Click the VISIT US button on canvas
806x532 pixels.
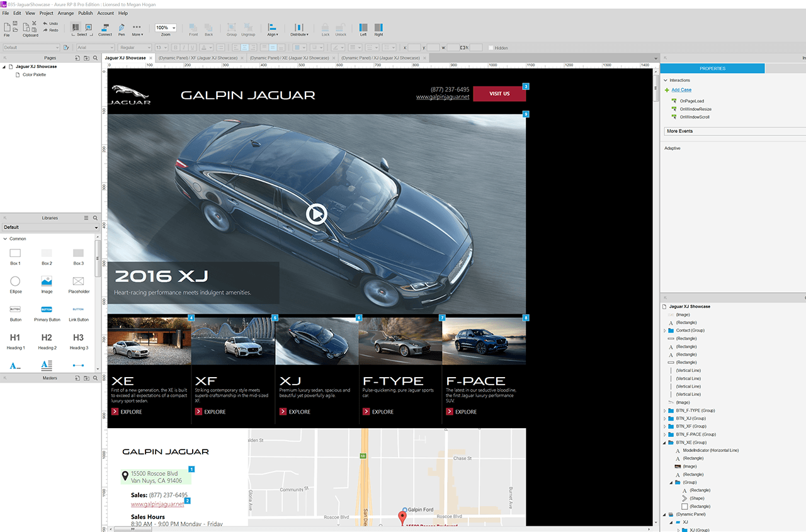click(x=499, y=94)
